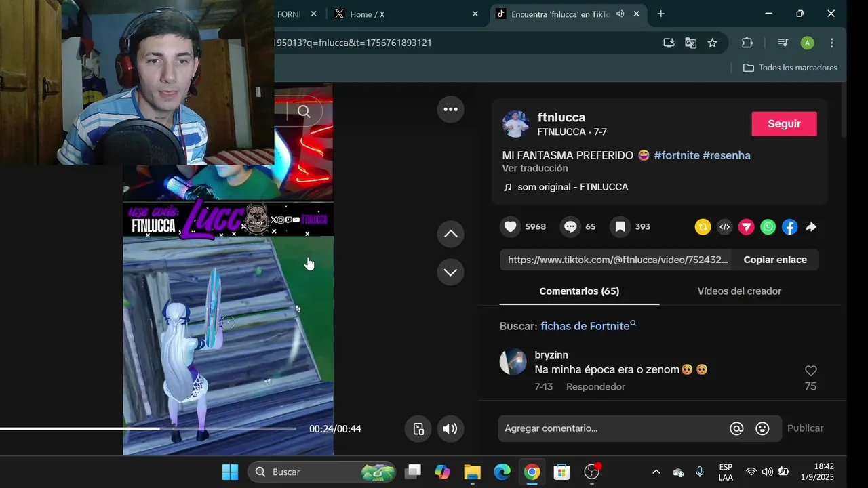Click the video progress bar
This screenshot has height=488, width=868.
tap(148, 428)
